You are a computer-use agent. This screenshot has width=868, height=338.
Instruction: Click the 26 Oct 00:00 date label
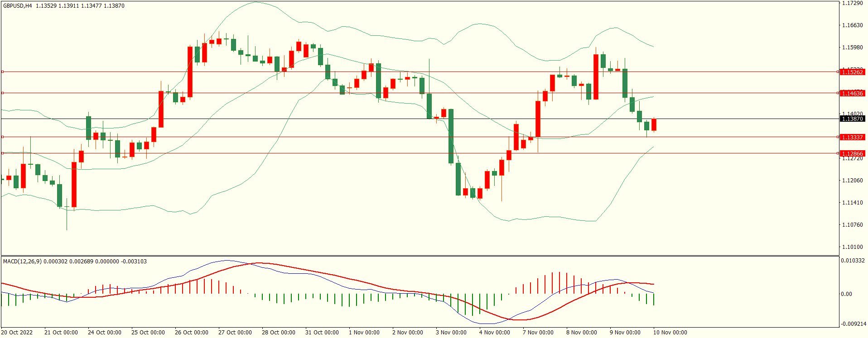[192, 333]
